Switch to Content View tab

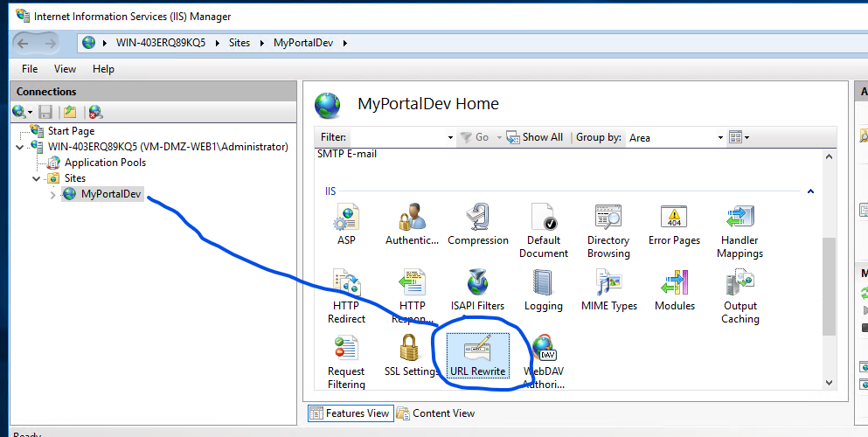pyautogui.click(x=435, y=413)
